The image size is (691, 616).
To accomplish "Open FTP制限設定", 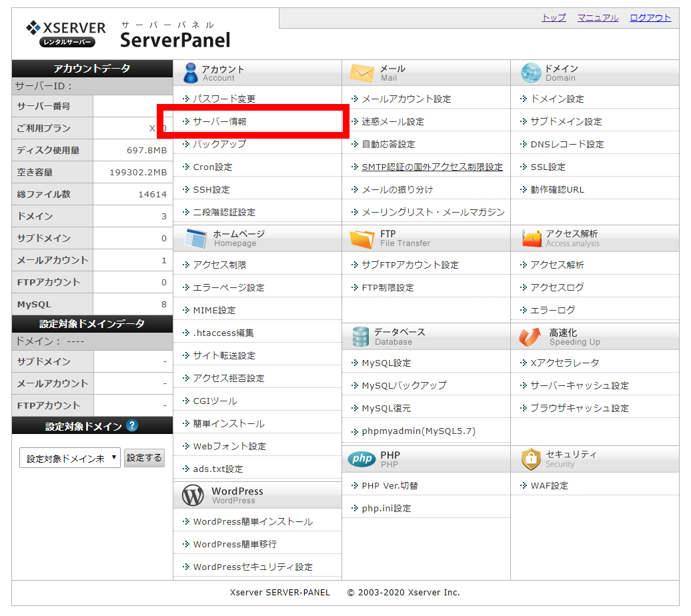I will (x=388, y=287).
